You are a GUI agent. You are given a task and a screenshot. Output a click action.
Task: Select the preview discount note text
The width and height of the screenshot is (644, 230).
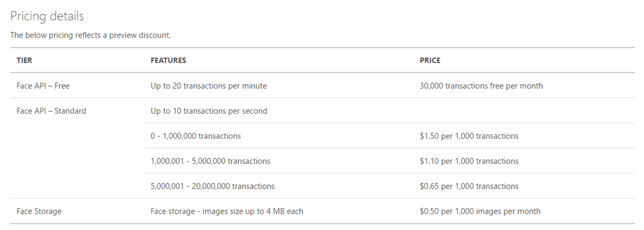tap(91, 35)
